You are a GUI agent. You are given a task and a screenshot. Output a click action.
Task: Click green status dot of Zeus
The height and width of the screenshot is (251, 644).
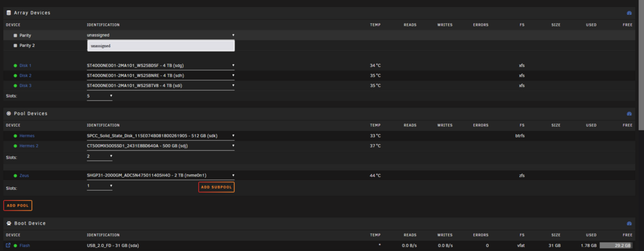pyautogui.click(x=15, y=176)
